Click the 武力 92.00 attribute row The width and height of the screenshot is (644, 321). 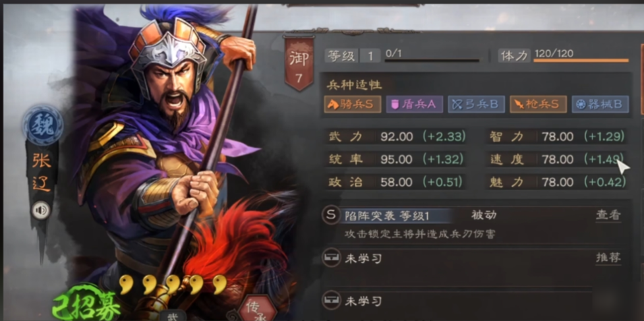[397, 136]
